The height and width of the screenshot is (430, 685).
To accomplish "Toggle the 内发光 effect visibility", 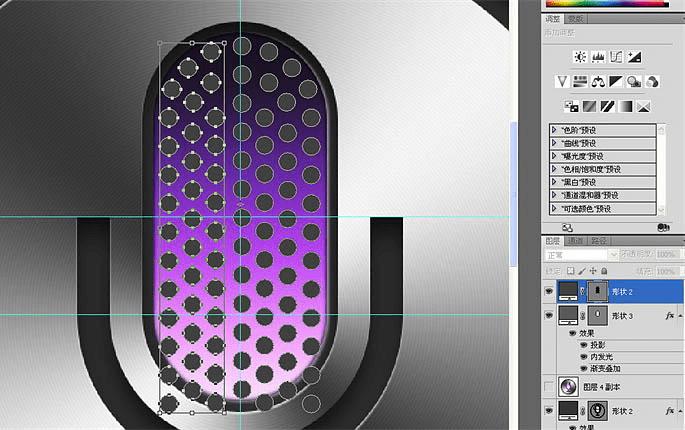I will tap(584, 357).
